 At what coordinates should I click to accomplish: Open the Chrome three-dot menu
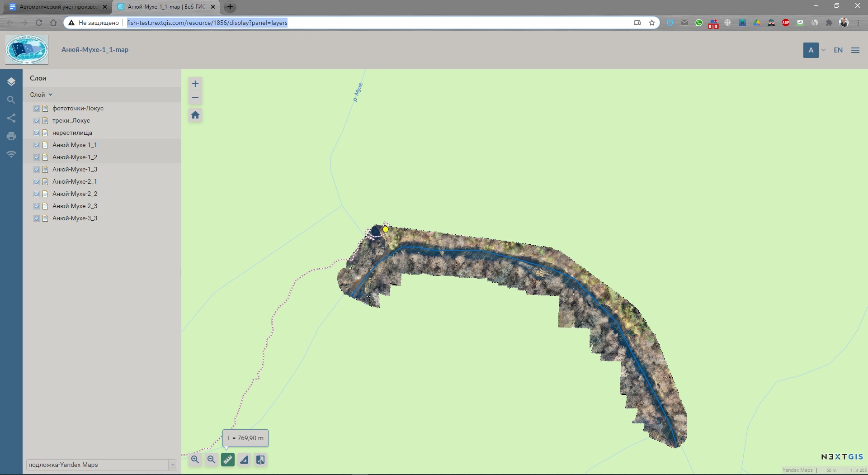[858, 23]
